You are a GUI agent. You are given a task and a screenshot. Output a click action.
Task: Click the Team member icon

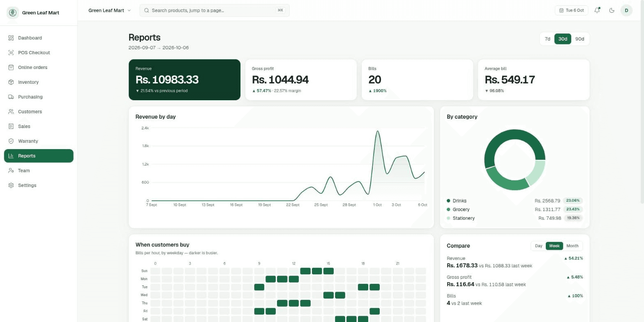11,171
